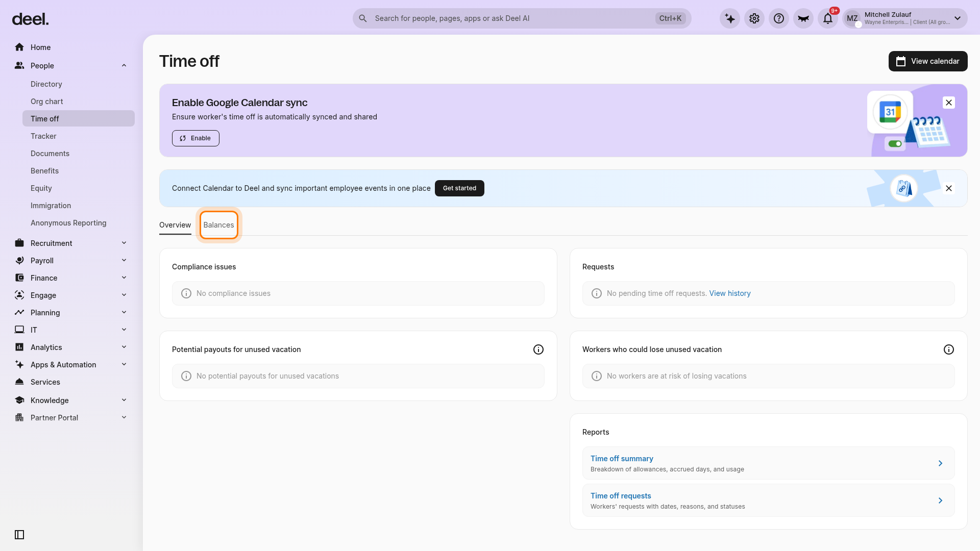Click chevron arrow on Time off summary
This screenshot has height=551, width=980.
[x=940, y=463]
